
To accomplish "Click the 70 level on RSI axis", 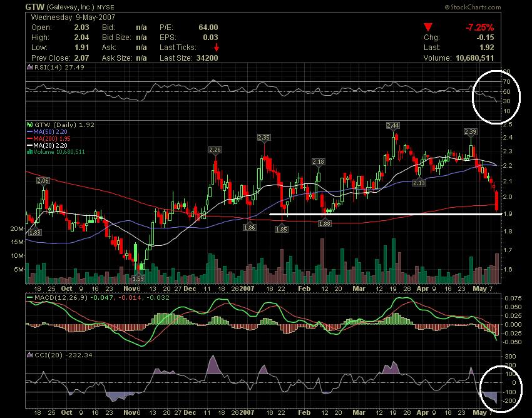I will coord(507,82).
